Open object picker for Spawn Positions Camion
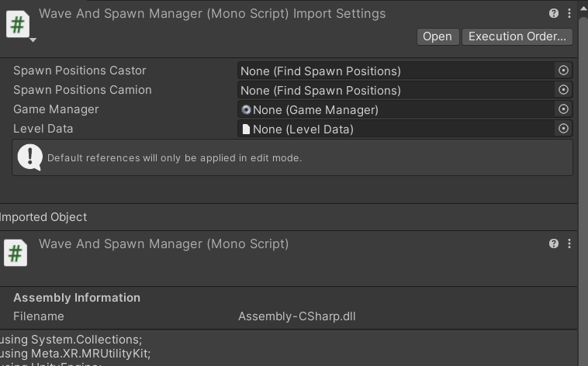Image resolution: width=588 pixels, height=366 pixels. (564, 90)
